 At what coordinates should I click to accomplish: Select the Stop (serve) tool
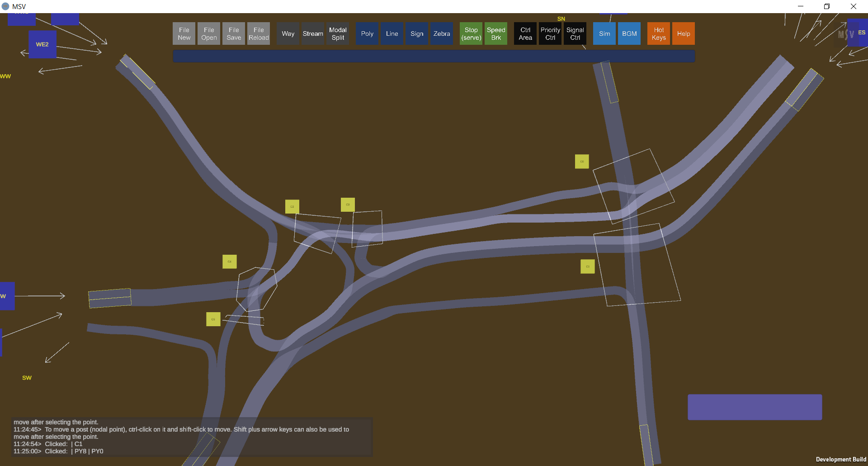[x=471, y=33]
